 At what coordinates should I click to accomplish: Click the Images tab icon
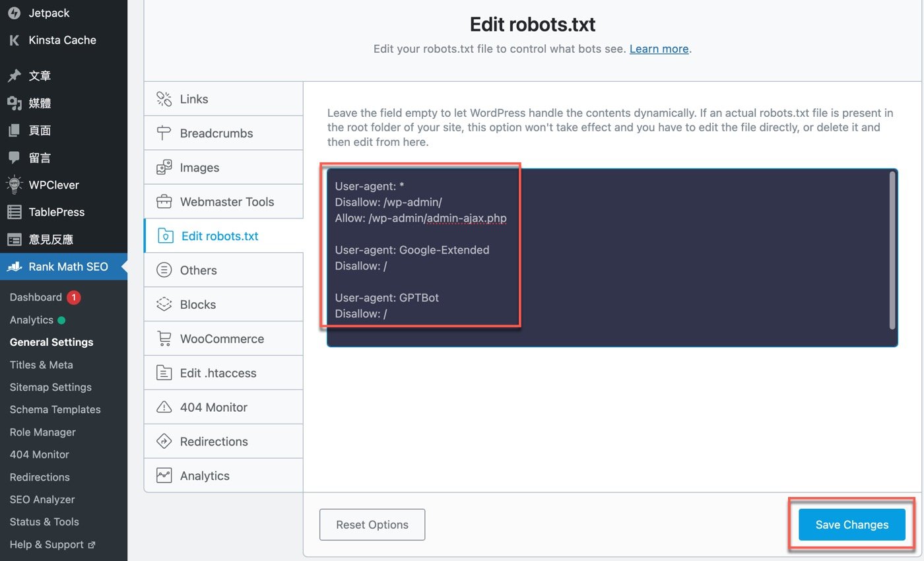click(164, 168)
